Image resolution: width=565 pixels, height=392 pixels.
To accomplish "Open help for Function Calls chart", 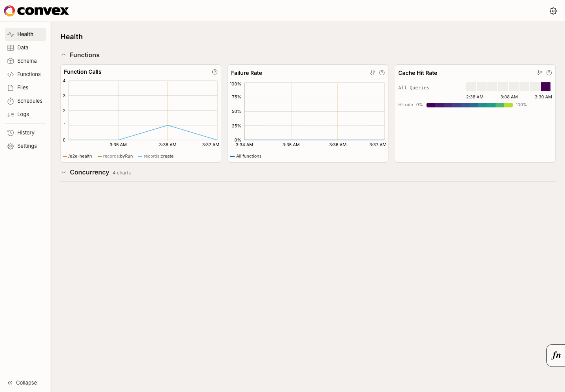I will point(215,72).
